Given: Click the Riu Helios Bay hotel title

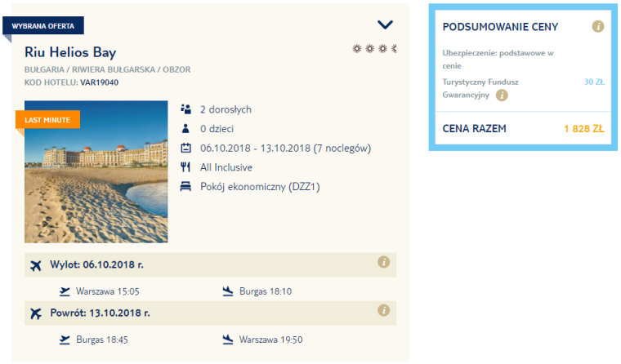Looking at the screenshot, I should pos(70,52).
